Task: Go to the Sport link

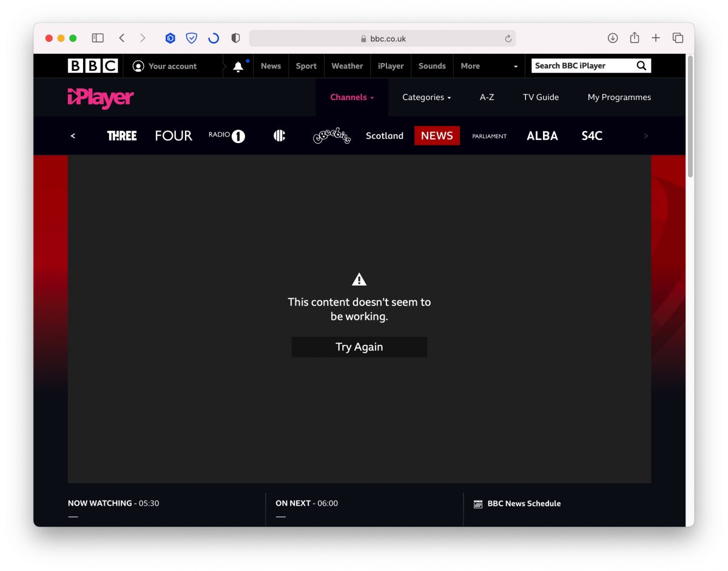Action: click(306, 66)
